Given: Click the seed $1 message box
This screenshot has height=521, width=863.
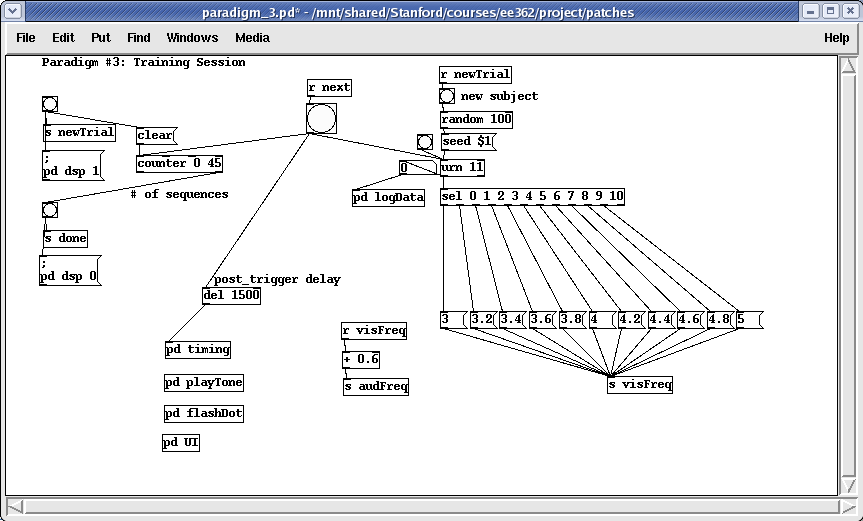Looking at the screenshot, I should pos(467,142).
